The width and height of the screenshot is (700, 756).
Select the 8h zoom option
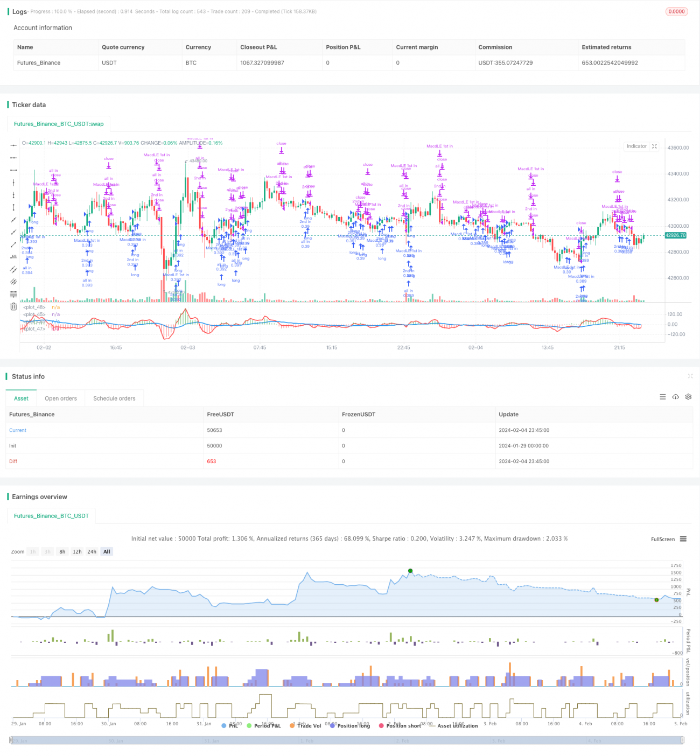(x=62, y=551)
